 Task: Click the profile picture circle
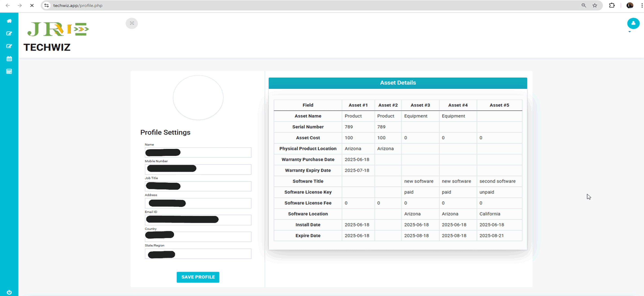pos(198,98)
